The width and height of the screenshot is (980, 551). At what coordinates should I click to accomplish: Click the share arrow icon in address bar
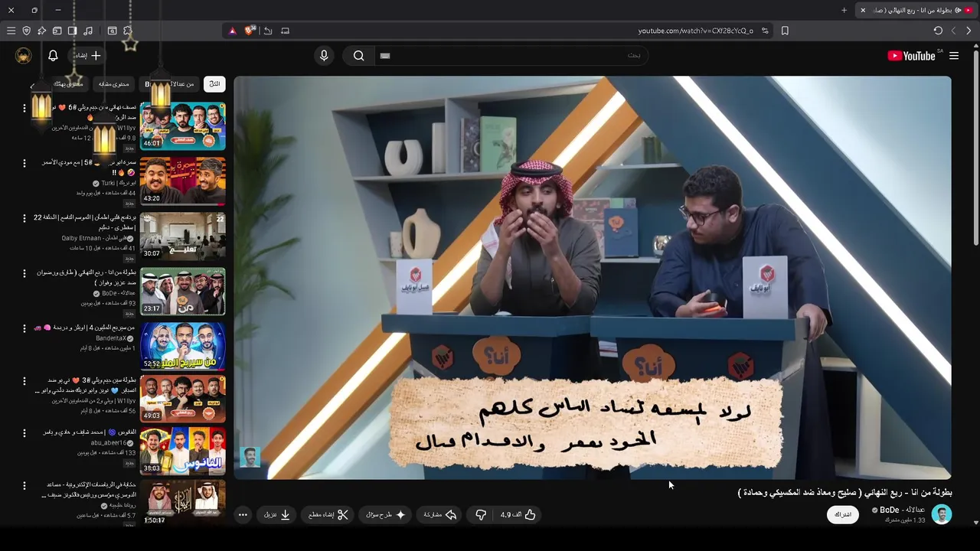click(268, 31)
